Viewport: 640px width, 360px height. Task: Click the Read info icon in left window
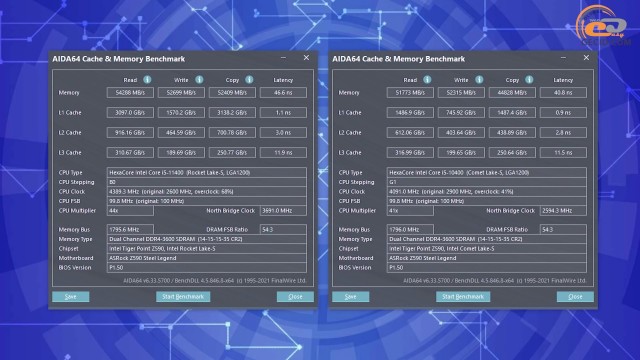pyautogui.click(x=147, y=80)
